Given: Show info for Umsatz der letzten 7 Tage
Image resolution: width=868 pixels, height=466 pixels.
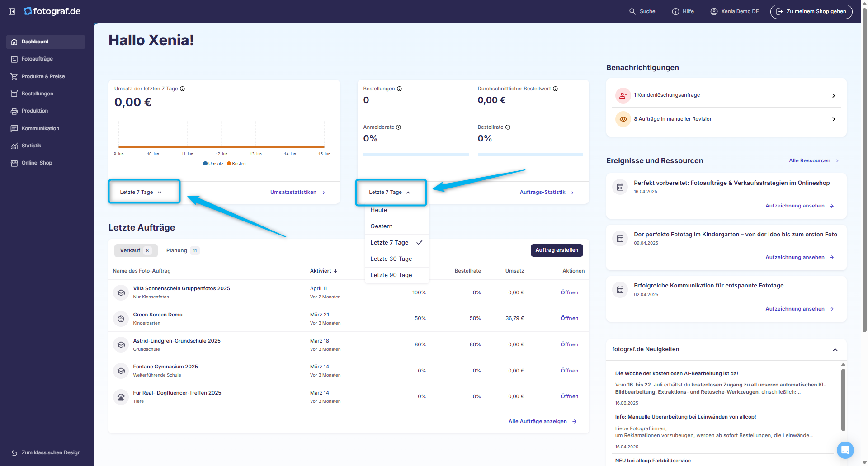Looking at the screenshot, I should click(x=183, y=89).
